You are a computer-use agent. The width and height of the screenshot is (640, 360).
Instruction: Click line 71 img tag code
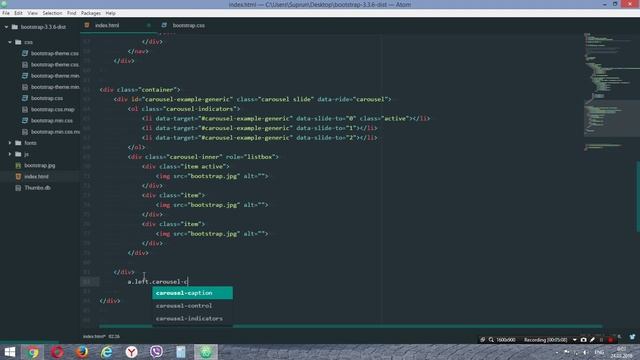pos(212,176)
